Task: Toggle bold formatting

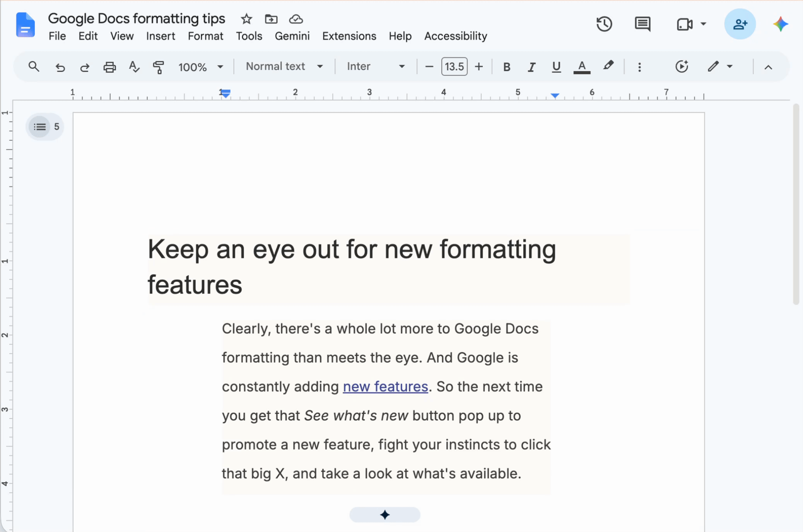Action: pyautogui.click(x=506, y=67)
